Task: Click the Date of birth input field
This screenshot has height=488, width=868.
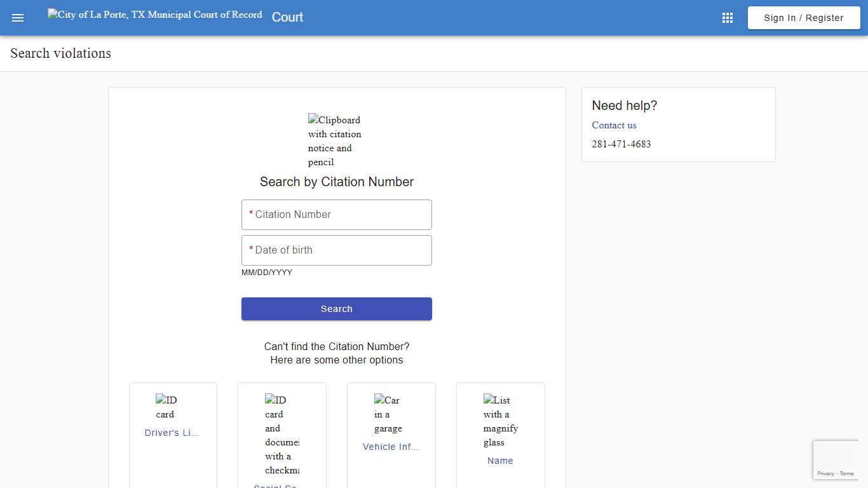Action: 336,250
